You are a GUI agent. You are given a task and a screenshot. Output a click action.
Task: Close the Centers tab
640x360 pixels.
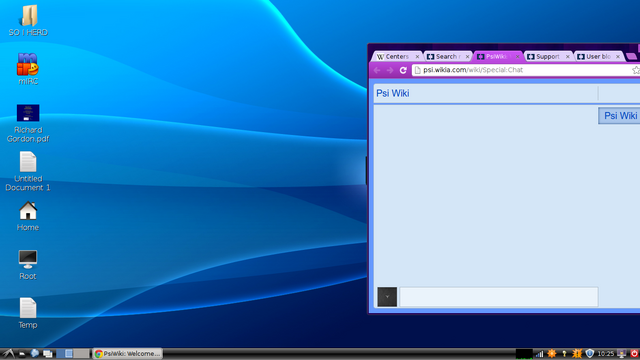click(417, 57)
